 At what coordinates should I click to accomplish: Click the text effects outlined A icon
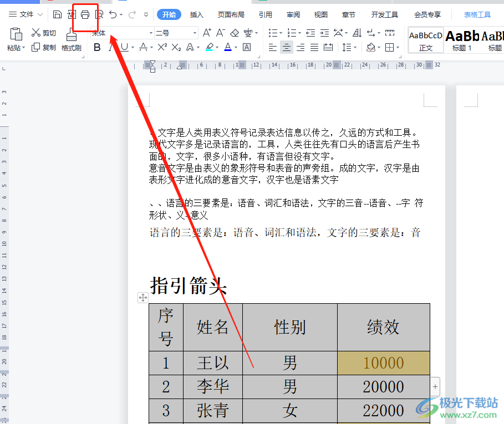(190, 48)
